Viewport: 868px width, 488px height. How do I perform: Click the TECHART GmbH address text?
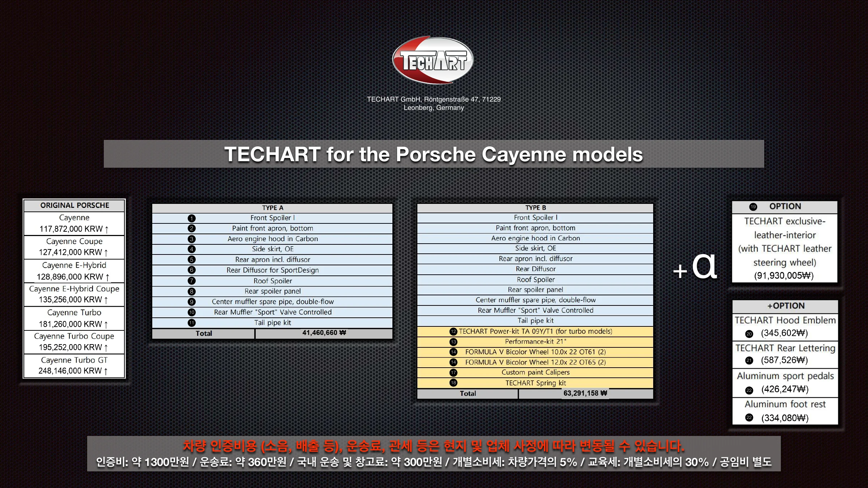434,103
